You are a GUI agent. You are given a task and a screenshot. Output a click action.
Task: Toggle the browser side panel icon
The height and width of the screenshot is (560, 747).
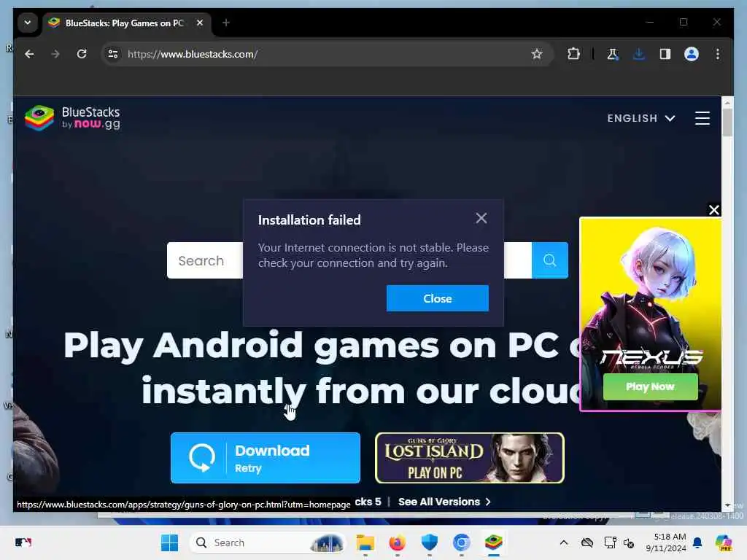click(x=665, y=54)
